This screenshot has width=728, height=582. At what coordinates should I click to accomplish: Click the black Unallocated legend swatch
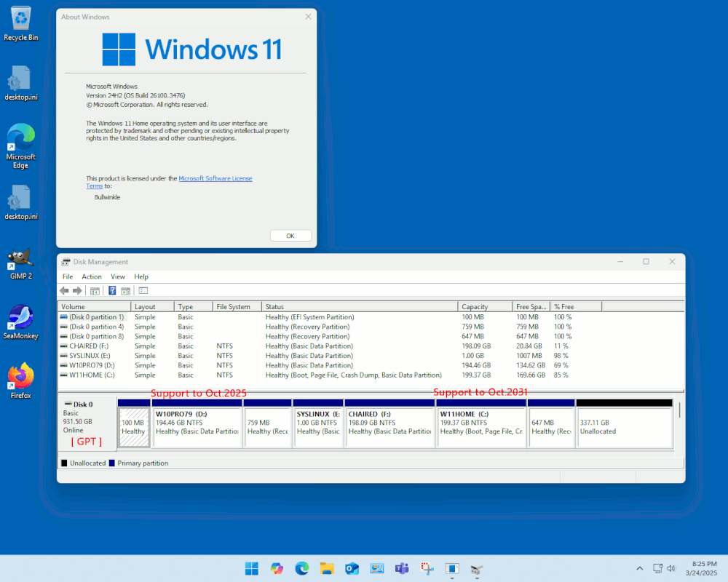64,463
